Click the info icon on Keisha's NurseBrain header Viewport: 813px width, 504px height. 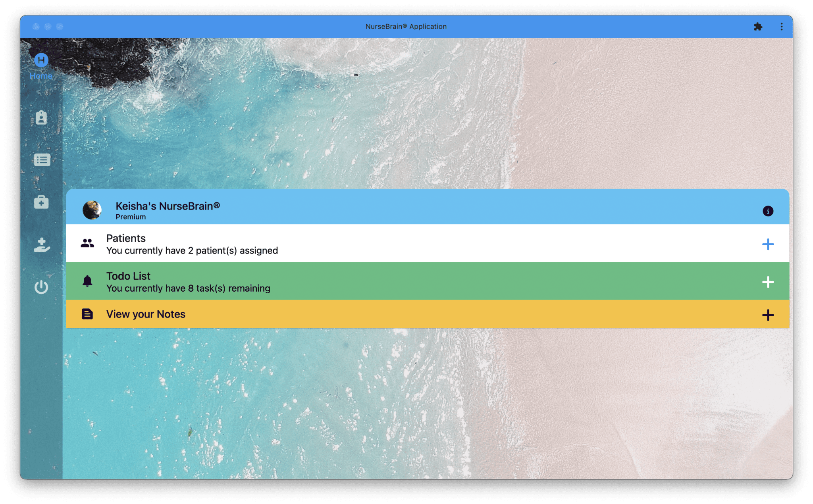tap(768, 211)
